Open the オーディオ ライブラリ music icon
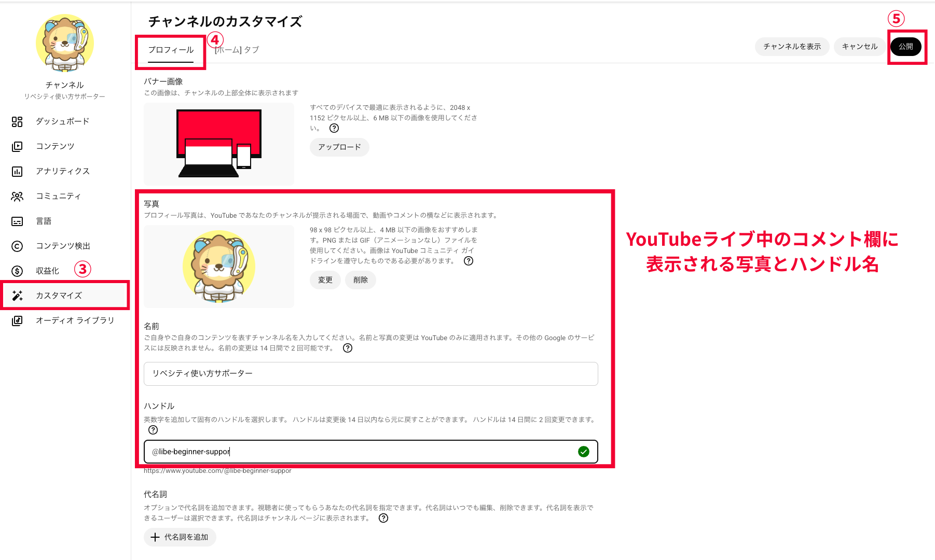The width and height of the screenshot is (935, 560). click(17, 320)
